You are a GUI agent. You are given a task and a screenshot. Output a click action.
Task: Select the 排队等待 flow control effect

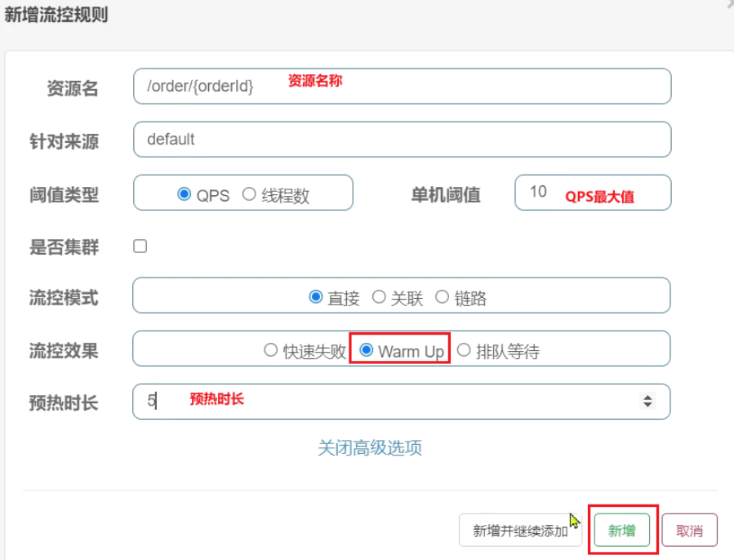click(464, 349)
